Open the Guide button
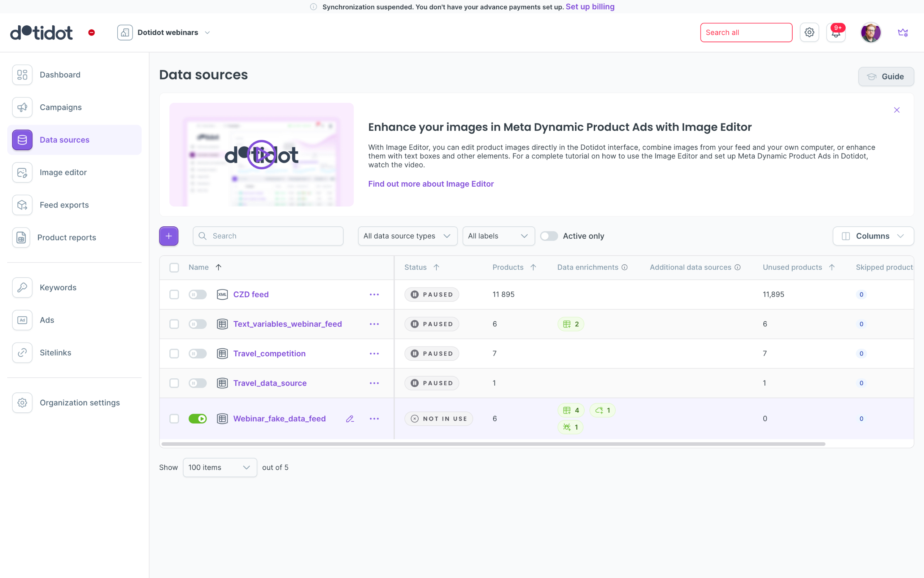 [x=885, y=77]
